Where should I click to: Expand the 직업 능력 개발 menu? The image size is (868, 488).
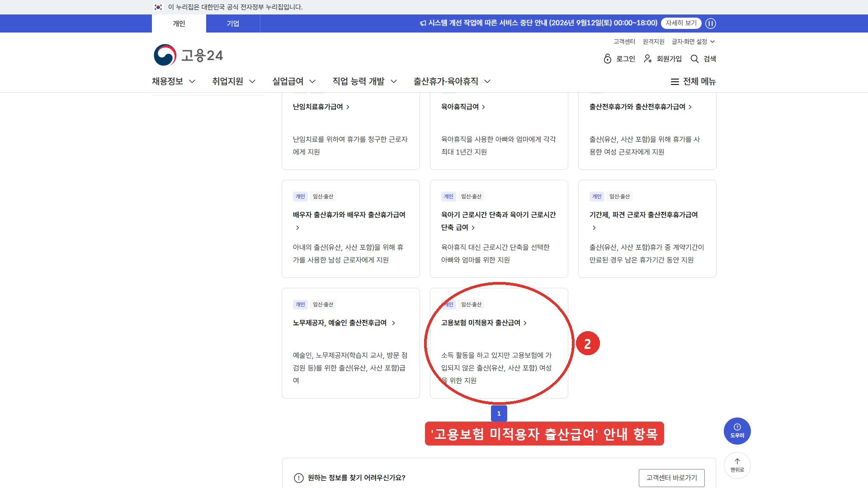pos(365,81)
